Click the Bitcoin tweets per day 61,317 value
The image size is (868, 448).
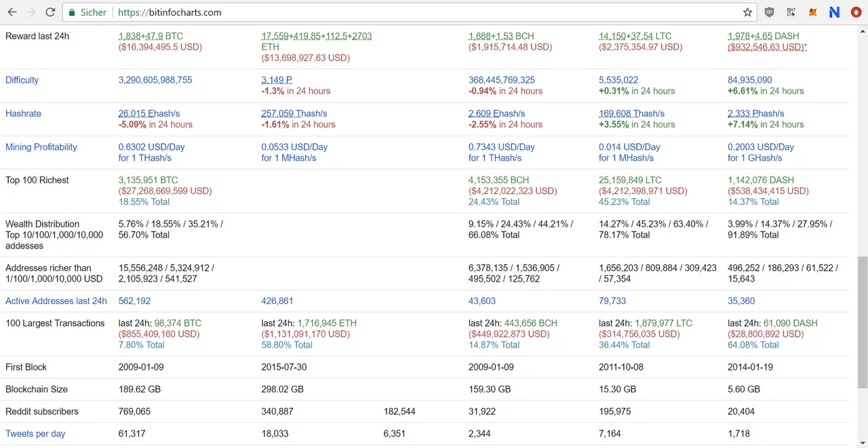click(132, 434)
